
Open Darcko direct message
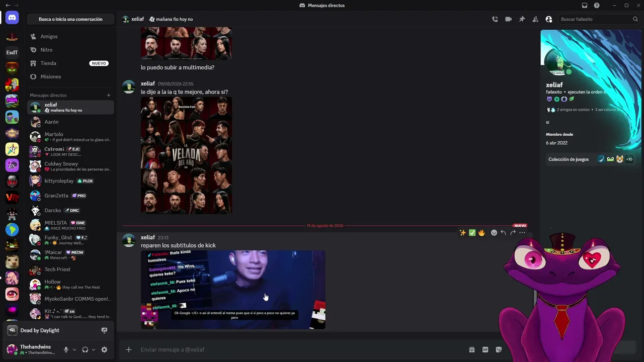pyautogui.click(x=70, y=210)
